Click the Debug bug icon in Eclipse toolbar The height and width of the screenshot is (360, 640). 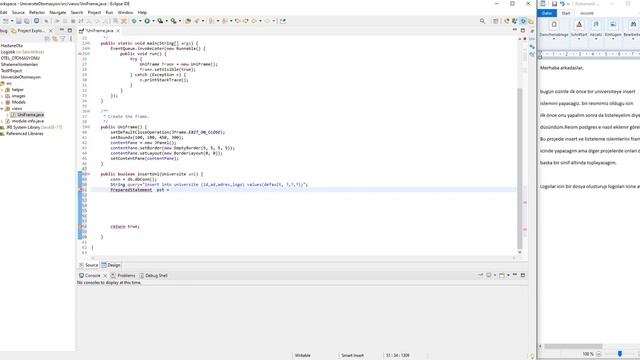(134, 21)
